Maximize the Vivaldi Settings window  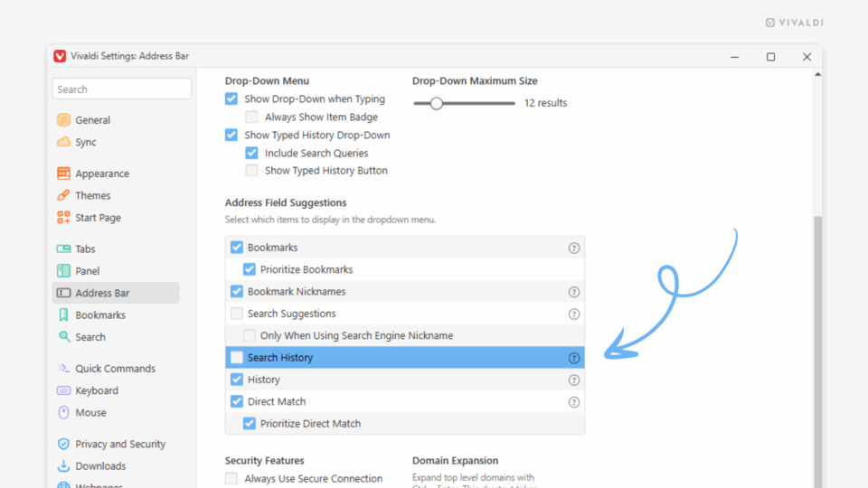coord(770,56)
